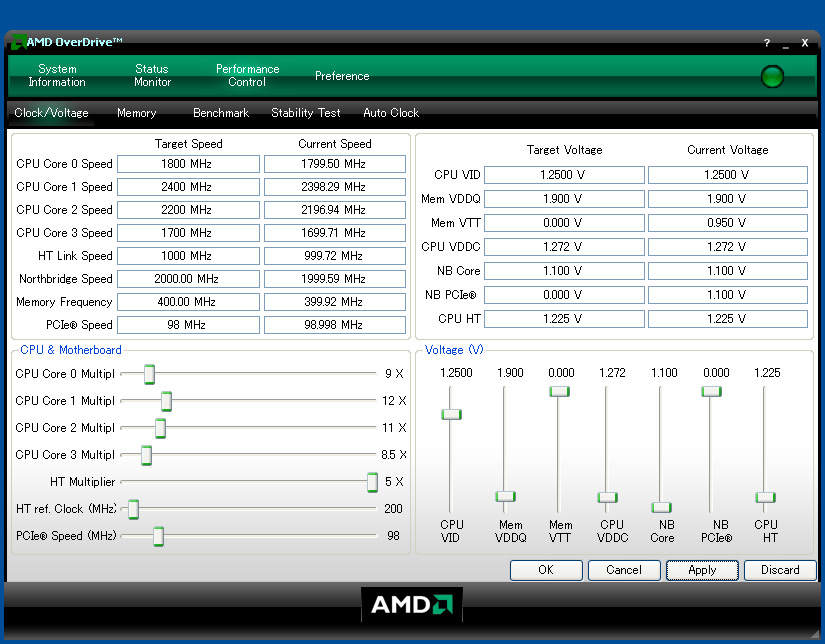
Task: Open the Status Monitor menu
Action: pos(152,76)
